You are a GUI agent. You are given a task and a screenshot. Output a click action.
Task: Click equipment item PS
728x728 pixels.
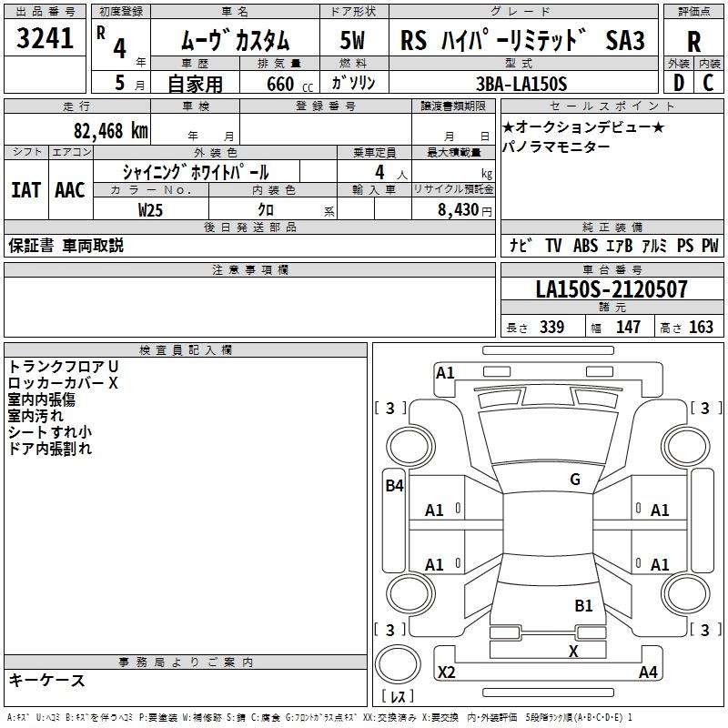tap(685, 245)
